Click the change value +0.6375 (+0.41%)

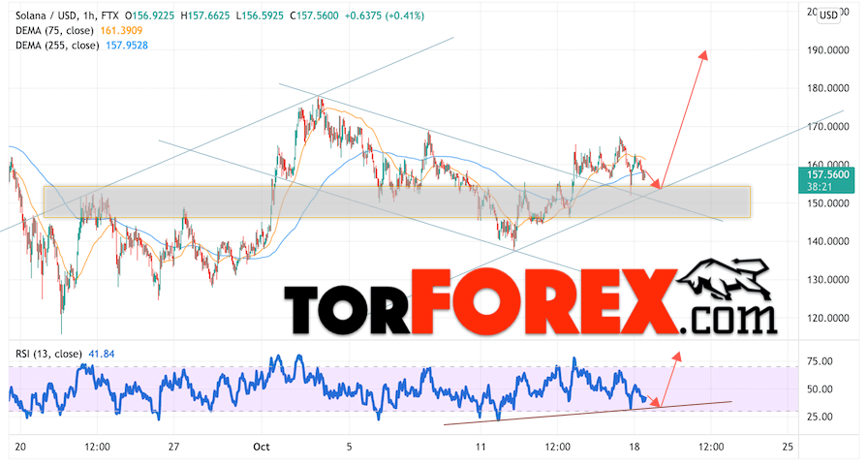point(385,16)
